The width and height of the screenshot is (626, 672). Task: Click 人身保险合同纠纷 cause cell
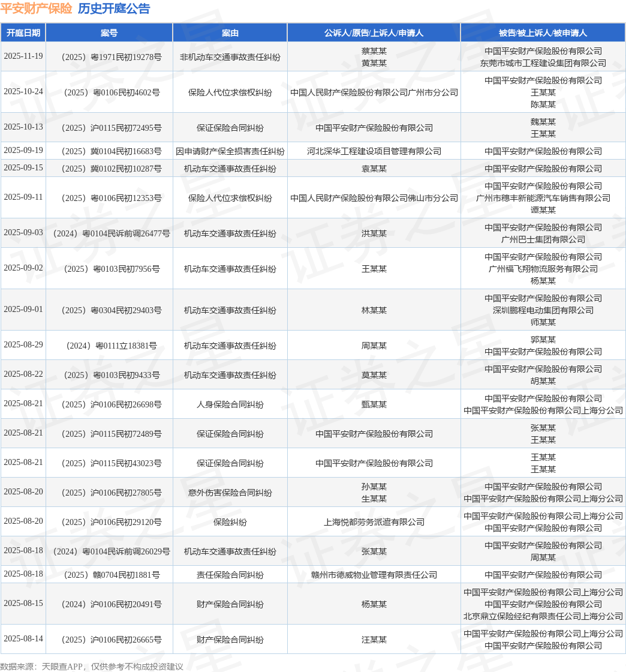tap(230, 404)
